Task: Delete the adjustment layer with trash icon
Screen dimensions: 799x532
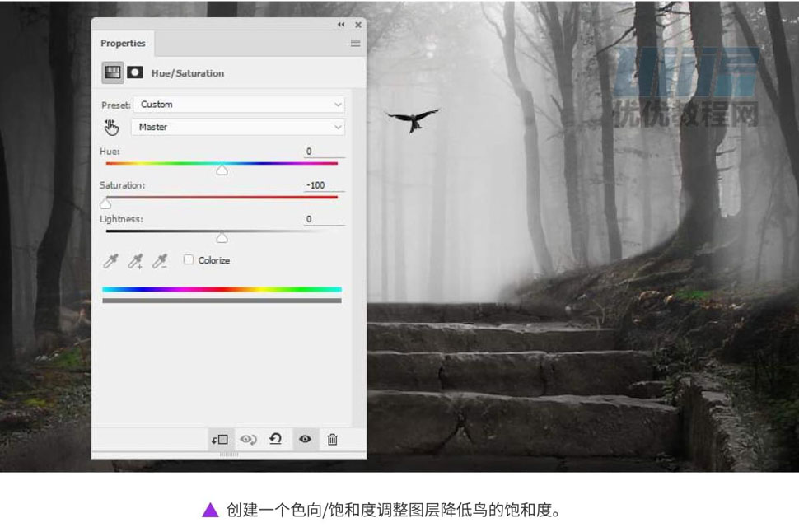Action: tap(332, 439)
